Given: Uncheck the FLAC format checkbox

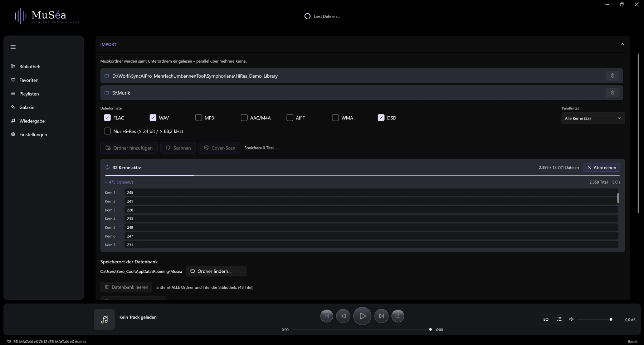Looking at the screenshot, I should point(107,118).
